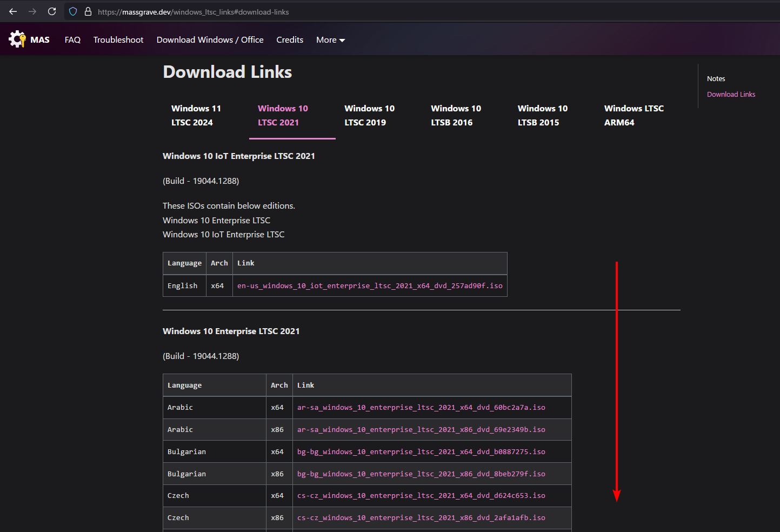This screenshot has height=532, width=780.
Task: Switch to Windows 10 LTSB 2015 tab
Action: (x=551, y=116)
